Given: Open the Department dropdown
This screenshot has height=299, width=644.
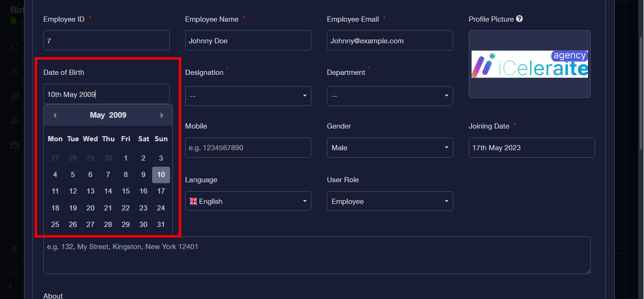Looking at the screenshot, I should pos(390,96).
